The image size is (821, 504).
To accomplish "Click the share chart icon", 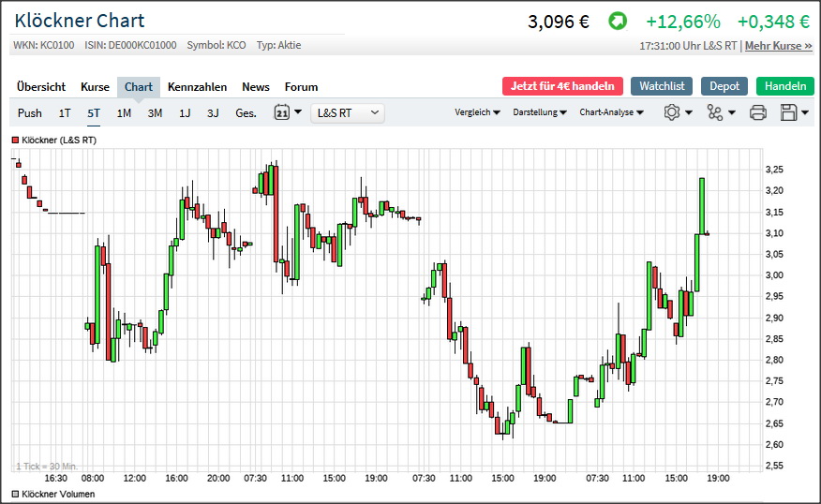I will [x=715, y=112].
